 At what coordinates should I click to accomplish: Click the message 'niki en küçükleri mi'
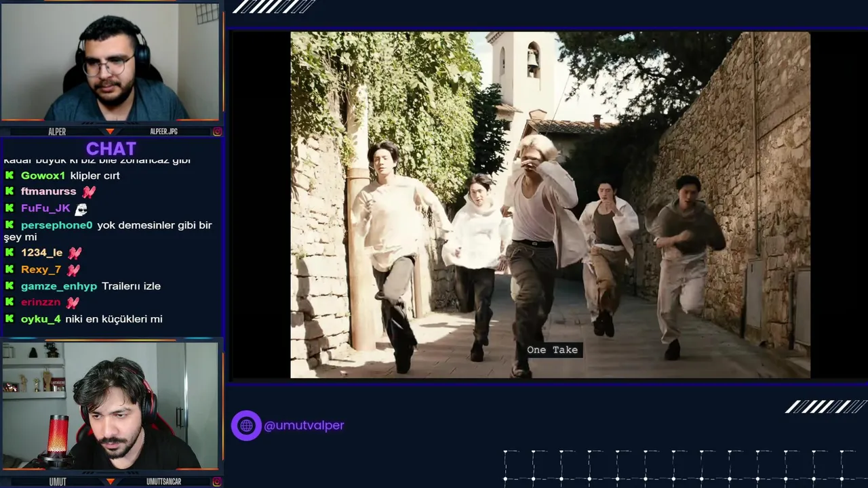pos(114,319)
